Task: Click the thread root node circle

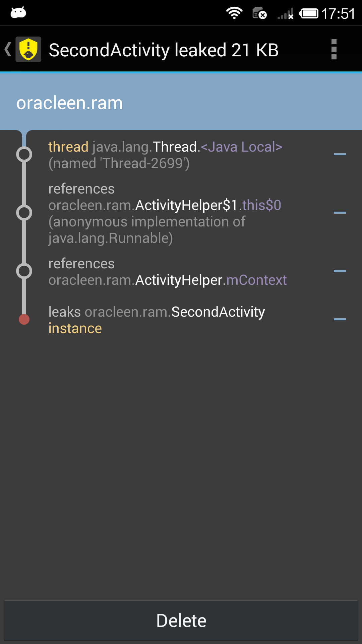Action: [24, 154]
